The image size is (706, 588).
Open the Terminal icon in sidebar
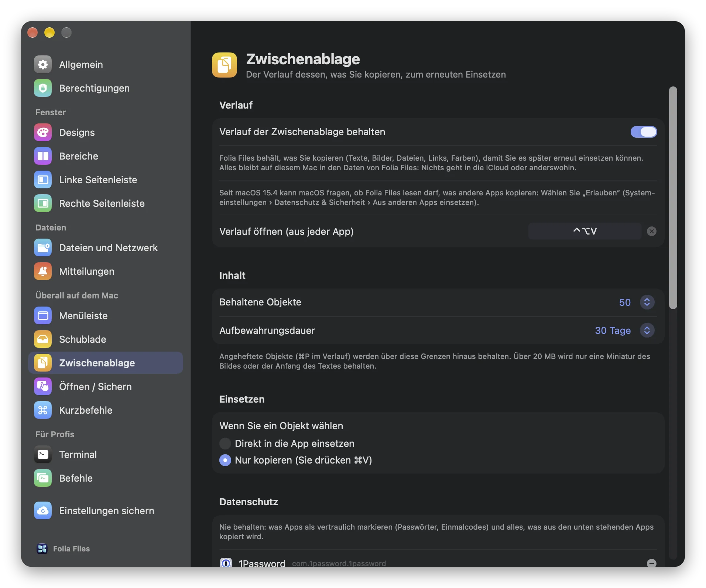(x=43, y=455)
